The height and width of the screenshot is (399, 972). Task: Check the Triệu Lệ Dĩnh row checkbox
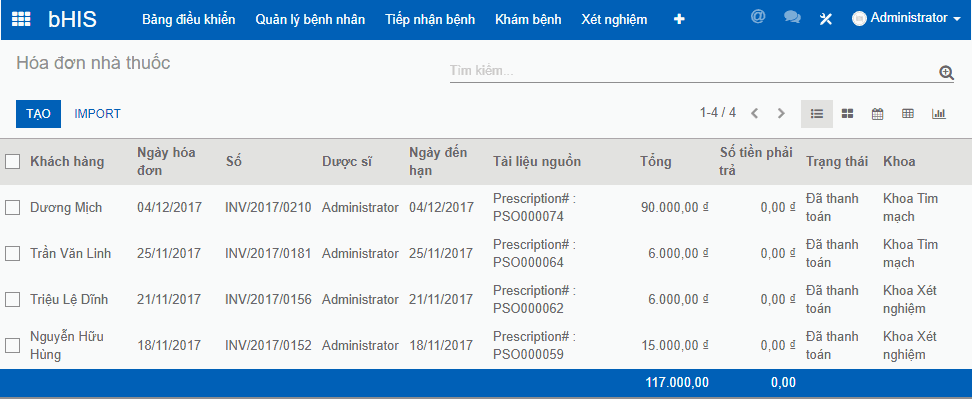coord(12,299)
